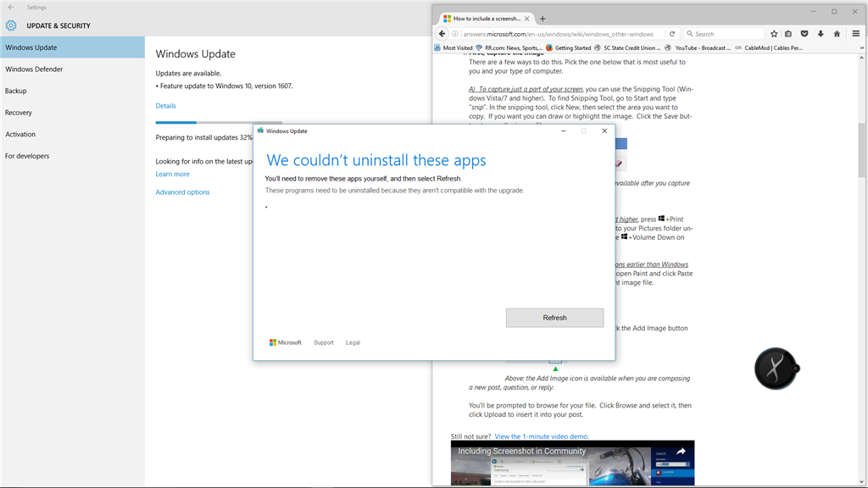The image size is (868, 488).
Task: Open the For developers settings page
Action: click(73, 156)
